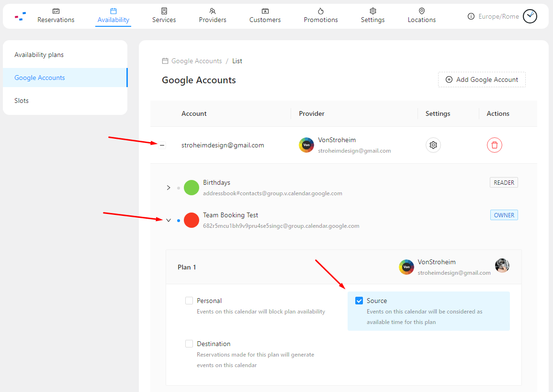Click the app logo icon in header

(20, 16)
